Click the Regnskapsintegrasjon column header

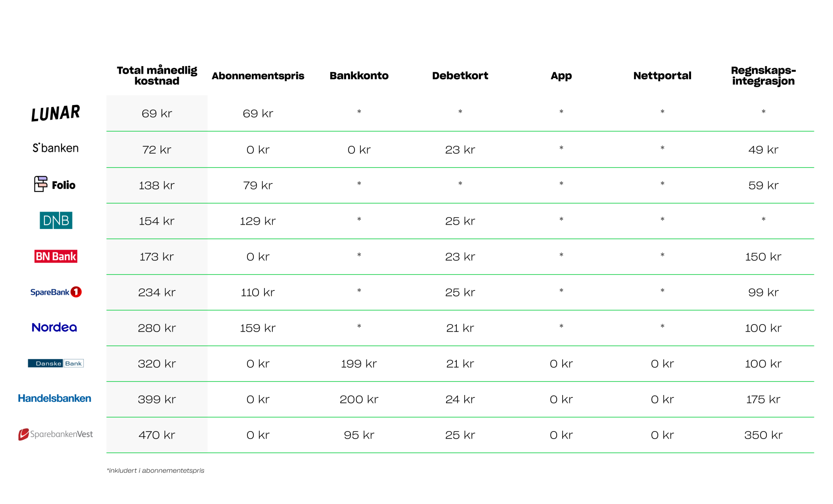pos(763,75)
